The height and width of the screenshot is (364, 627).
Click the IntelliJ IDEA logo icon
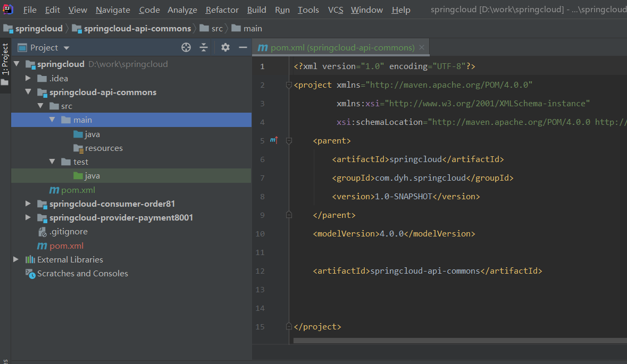point(7,9)
